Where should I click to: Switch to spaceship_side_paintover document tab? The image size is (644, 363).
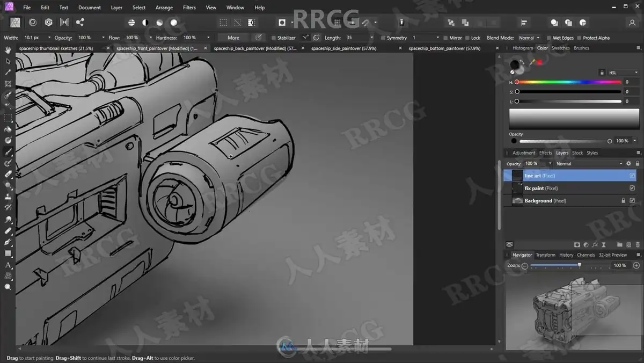pyautogui.click(x=343, y=48)
